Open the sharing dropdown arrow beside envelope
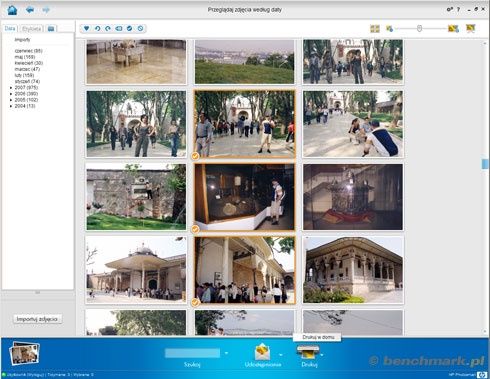Image resolution: width=490 pixels, height=379 pixels. click(x=280, y=355)
